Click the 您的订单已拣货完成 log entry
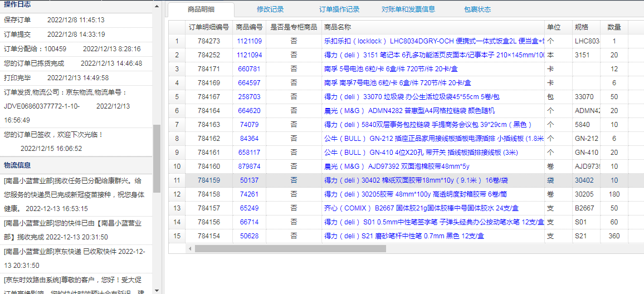The width and height of the screenshot is (644, 294). click(x=76, y=63)
